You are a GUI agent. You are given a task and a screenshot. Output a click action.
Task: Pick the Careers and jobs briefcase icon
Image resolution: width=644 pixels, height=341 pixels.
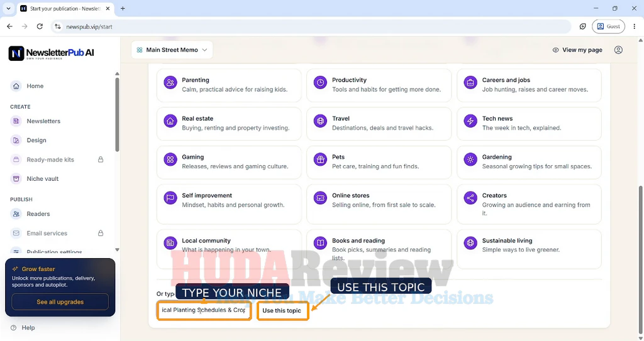coord(470,82)
